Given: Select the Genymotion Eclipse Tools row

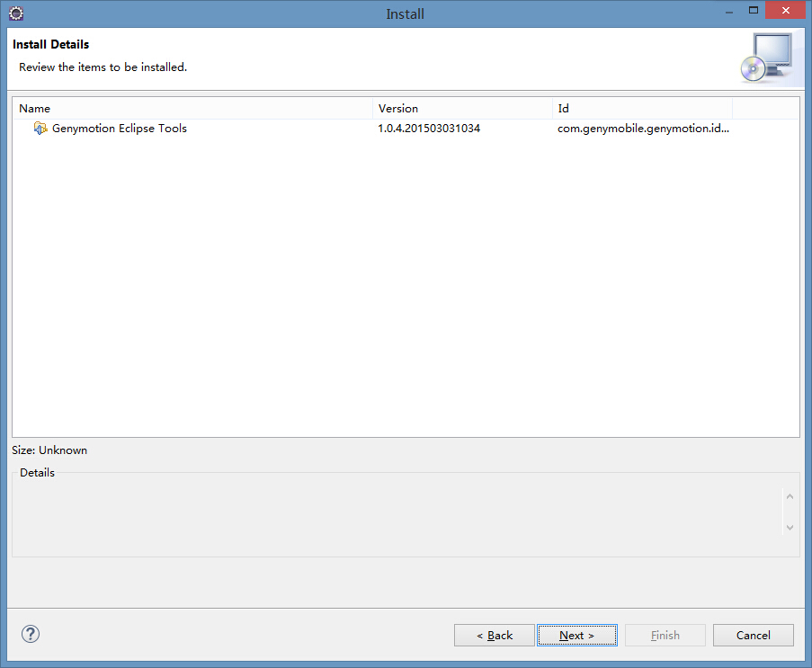Looking at the screenshot, I should pyautogui.click(x=406, y=129).
